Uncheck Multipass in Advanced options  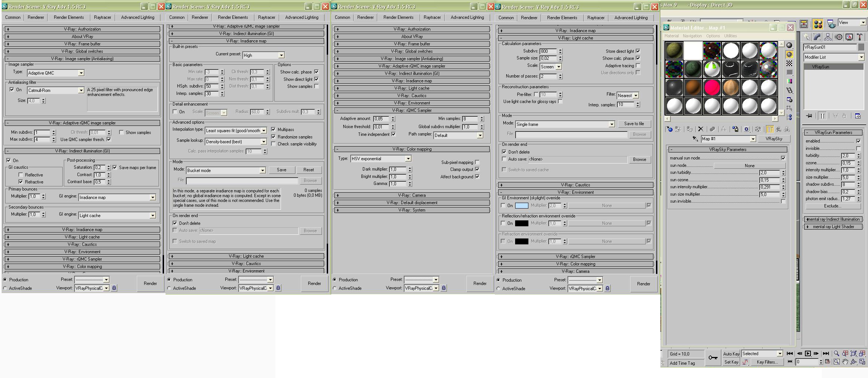[273, 130]
